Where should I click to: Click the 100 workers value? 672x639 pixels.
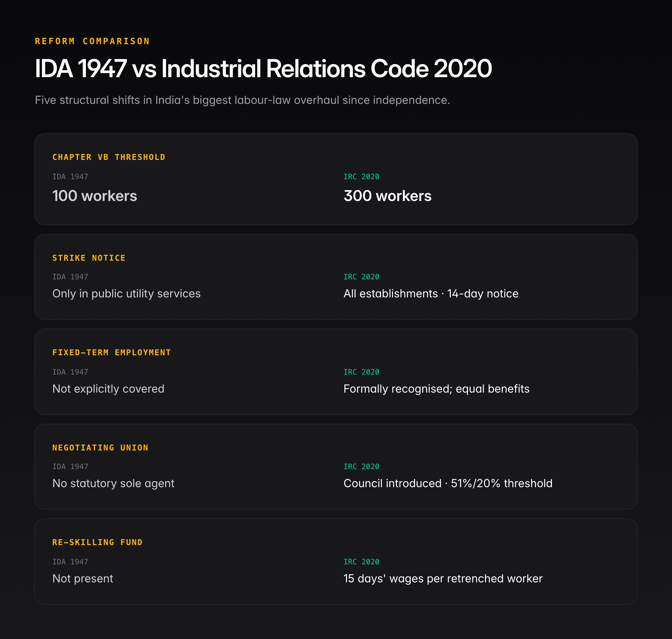(x=95, y=196)
